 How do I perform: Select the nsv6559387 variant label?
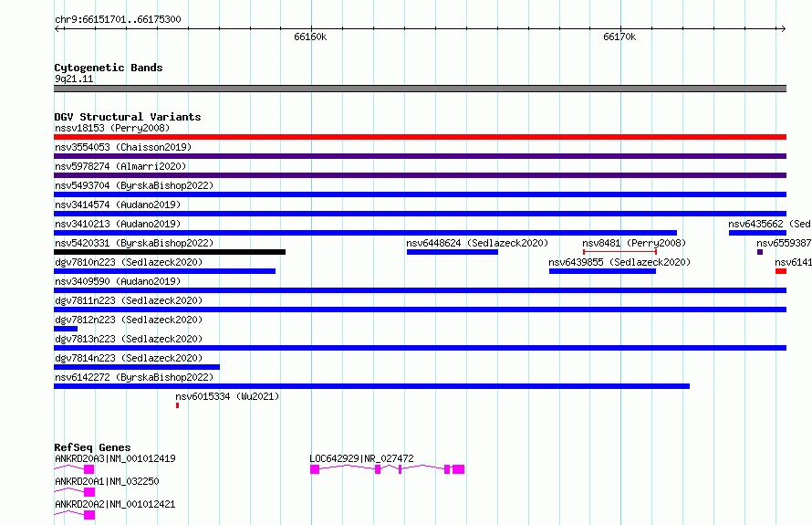tap(784, 243)
